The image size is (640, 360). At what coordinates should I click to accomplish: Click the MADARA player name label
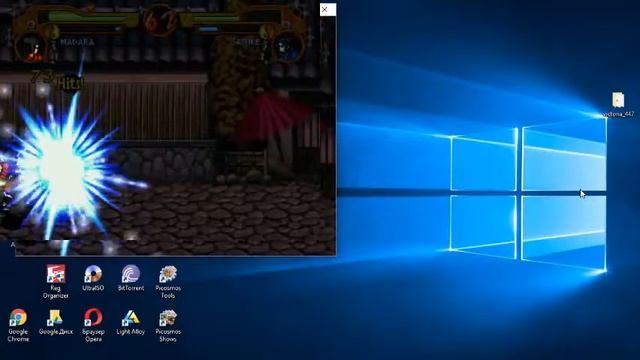click(77, 42)
